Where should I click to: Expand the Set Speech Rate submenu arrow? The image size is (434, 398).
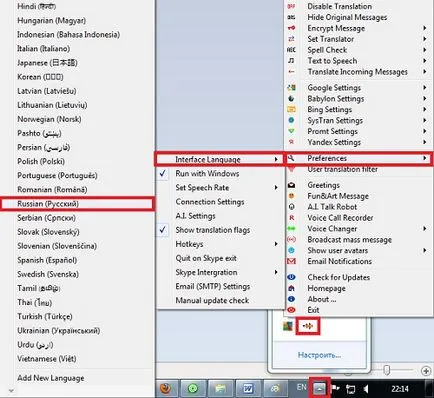pos(276,187)
